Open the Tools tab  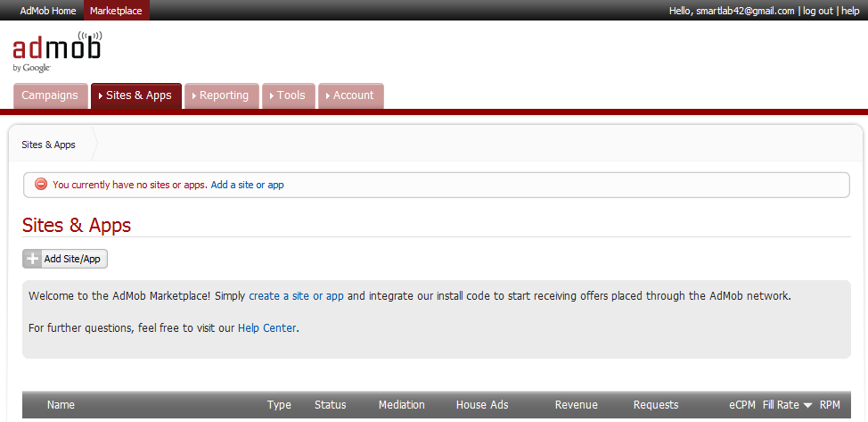(289, 95)
